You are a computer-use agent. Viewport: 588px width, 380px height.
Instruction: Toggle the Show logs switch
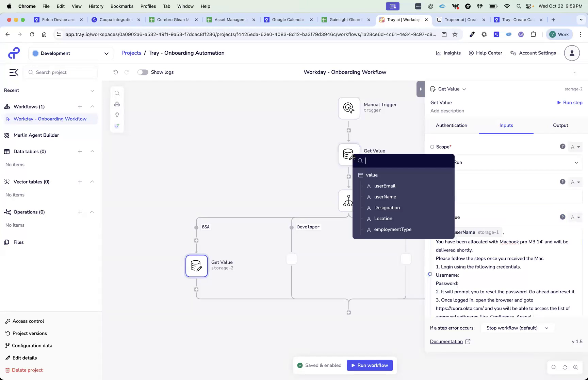[x=143, y=72]
